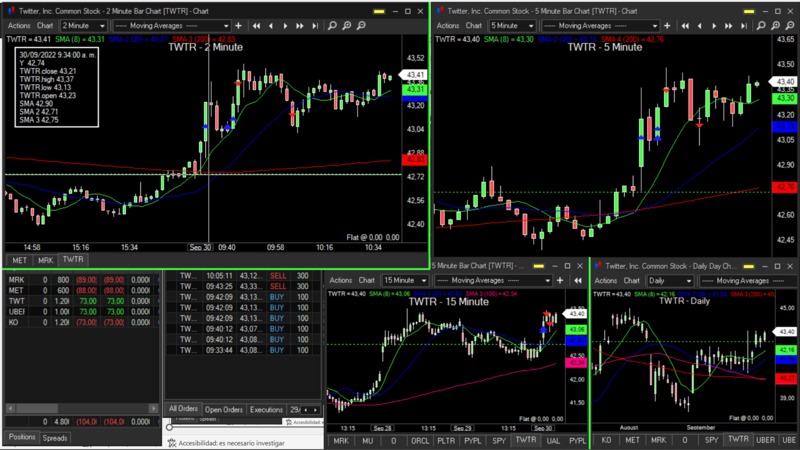
Task: Click the plus icon in 5 Minute chart toolbar
Action: click(669, 25)
